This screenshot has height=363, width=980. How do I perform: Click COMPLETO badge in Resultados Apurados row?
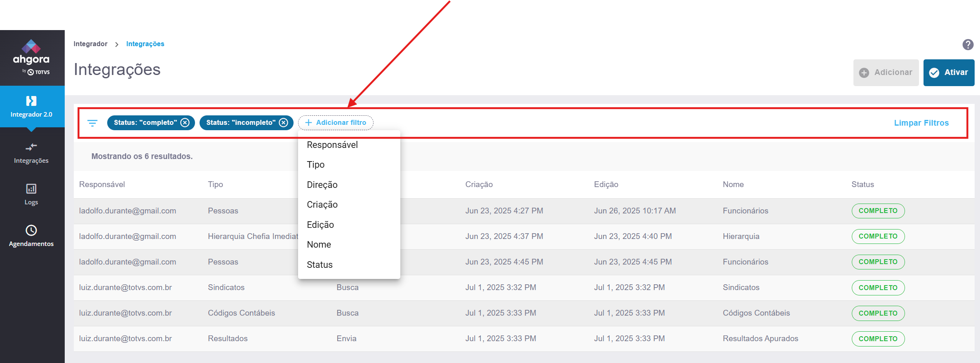pos(878,339)
